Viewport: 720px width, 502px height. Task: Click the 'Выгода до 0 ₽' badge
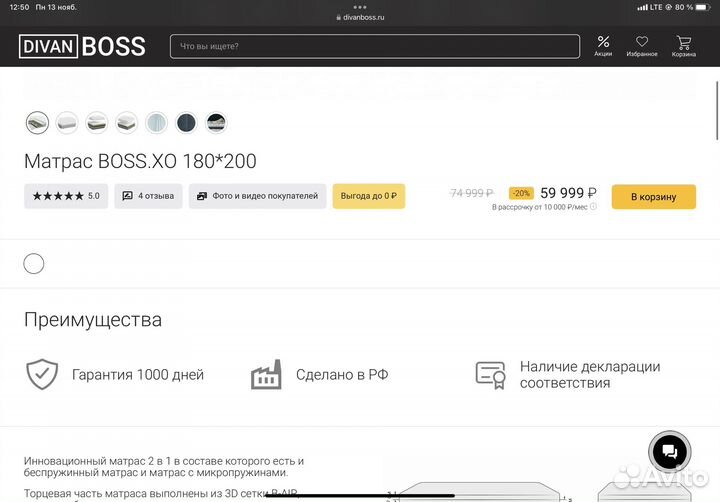coord(369,196)
